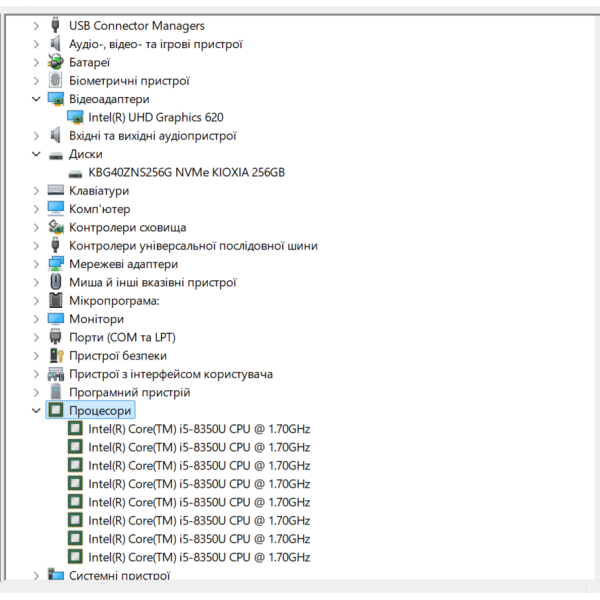Click the Мікропрограма firmware chip icon

(x=55, y=300)
